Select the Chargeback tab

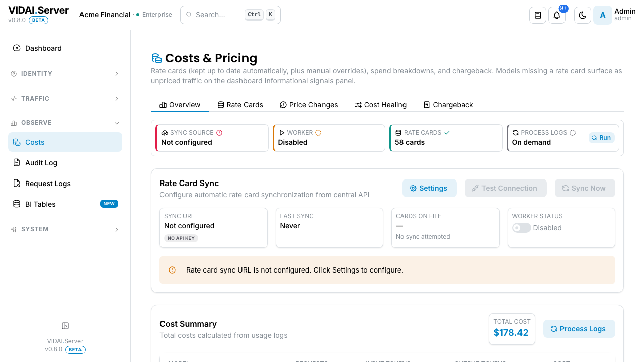click(x=448, y=105)
